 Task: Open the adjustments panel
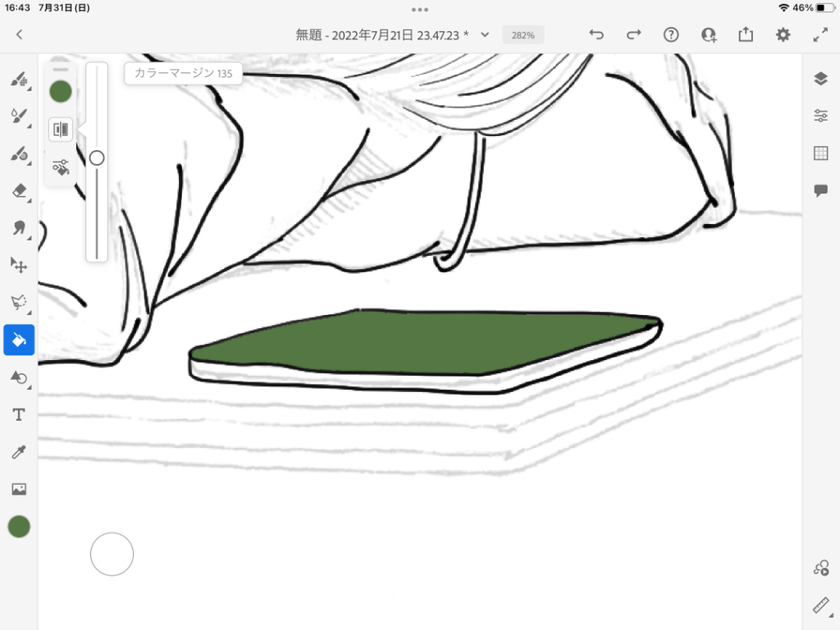point(821,116)
